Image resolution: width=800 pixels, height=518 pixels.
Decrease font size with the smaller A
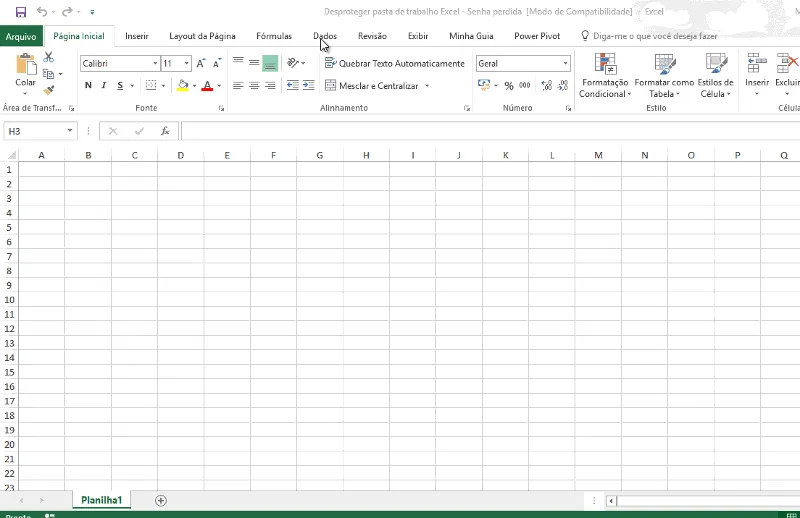217,63
